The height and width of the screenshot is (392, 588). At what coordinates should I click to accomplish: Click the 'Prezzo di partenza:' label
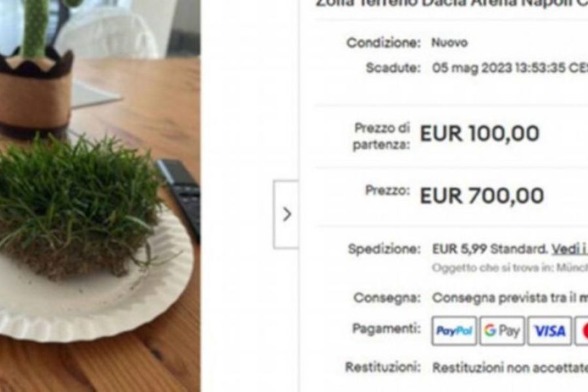tap(382, 136)
